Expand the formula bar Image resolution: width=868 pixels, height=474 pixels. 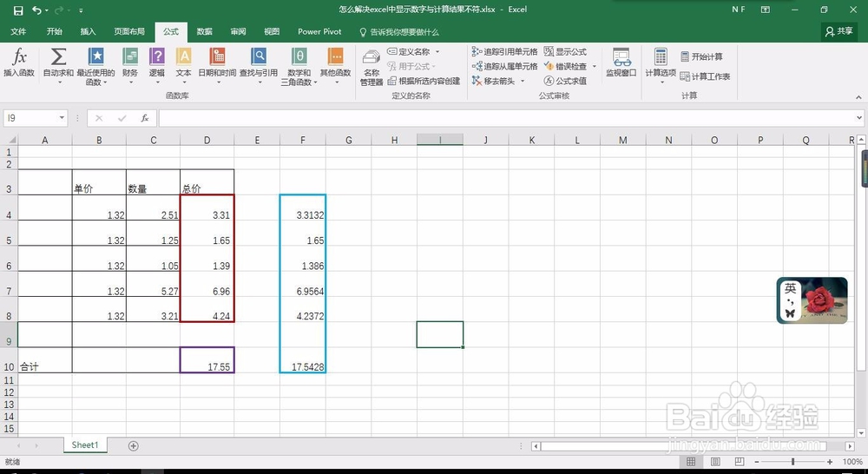coord(859,118)
